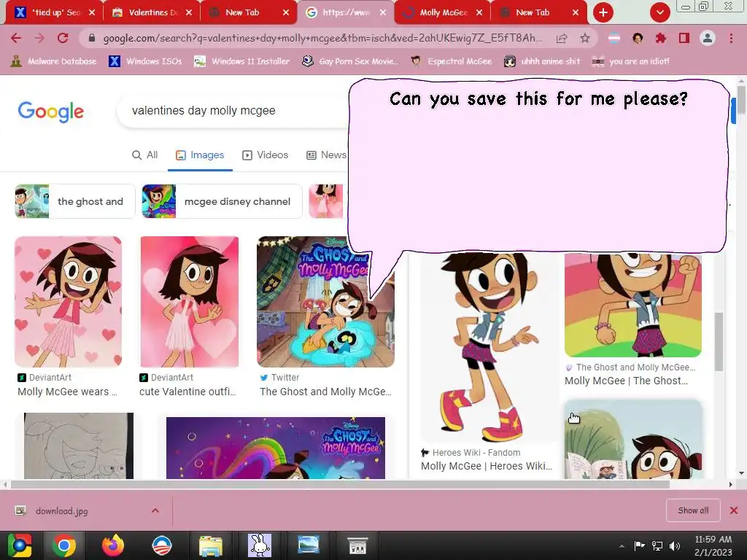Close the Molly McGee tab
This screenshot has height=560, width=747.
pyautogui.click(x=479, y=12)
